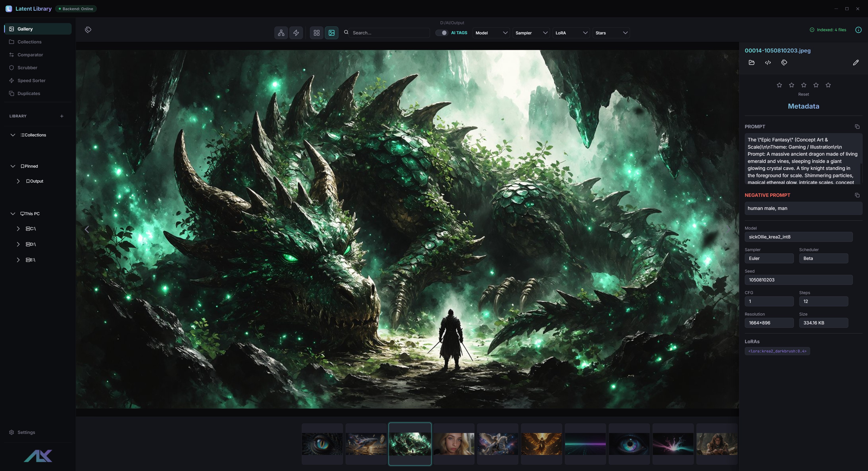
Task: Open Settings
Action: (38, 432)
